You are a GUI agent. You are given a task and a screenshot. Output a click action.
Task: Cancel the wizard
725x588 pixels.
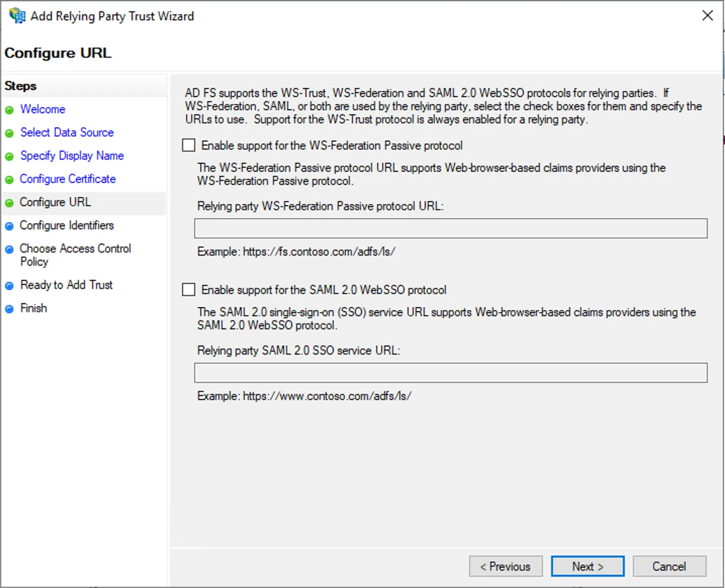(669, 566)
